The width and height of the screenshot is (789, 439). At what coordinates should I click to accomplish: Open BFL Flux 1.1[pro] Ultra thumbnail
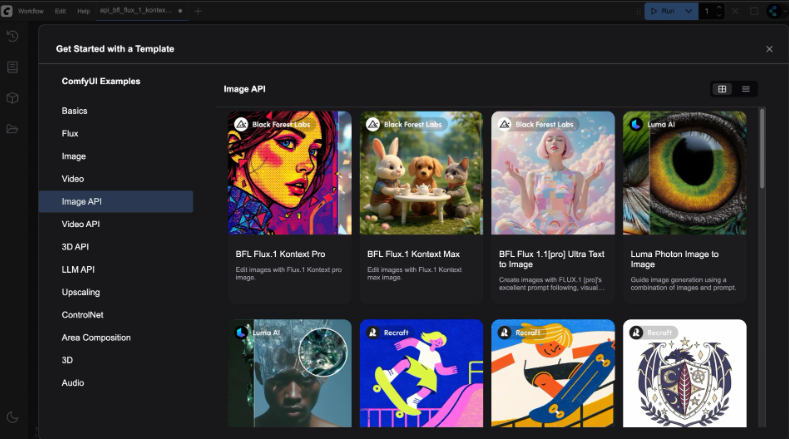(553, 173)
